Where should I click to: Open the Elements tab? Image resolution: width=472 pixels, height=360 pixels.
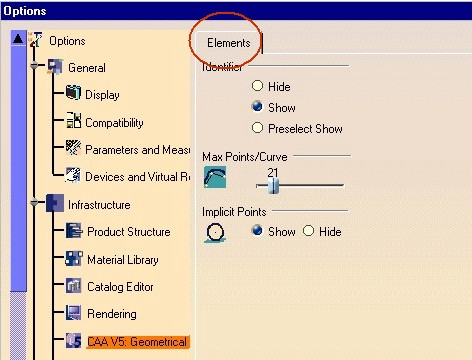click(x=229, y=43)
